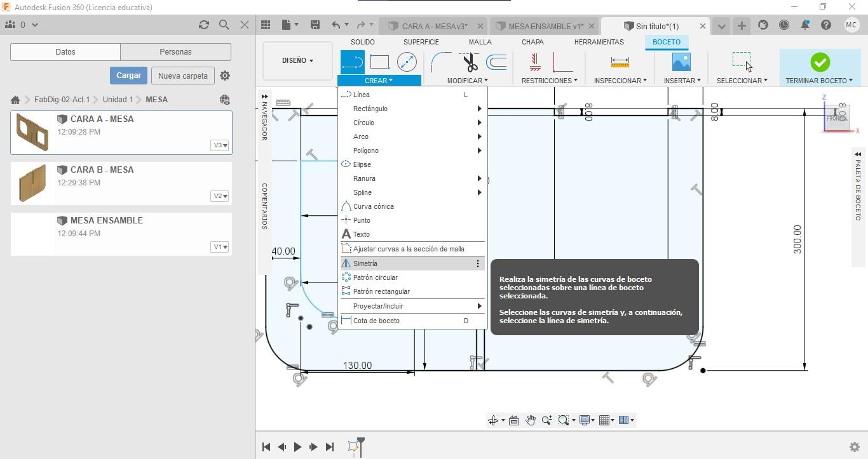Open the Help question mark menu
The height and width of the screenshot is (459, 868).
[x=826, y=25]
